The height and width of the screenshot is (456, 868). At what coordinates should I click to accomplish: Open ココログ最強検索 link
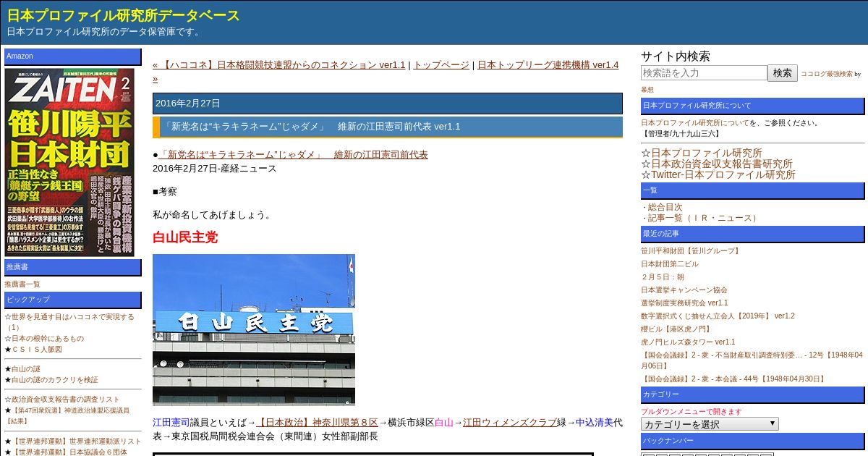tap(827, 74)
